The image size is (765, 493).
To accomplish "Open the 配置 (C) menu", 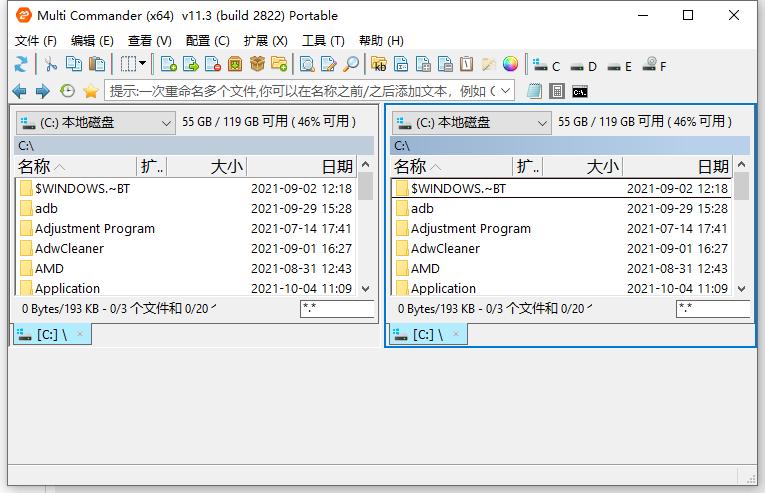I will [208, 41].
